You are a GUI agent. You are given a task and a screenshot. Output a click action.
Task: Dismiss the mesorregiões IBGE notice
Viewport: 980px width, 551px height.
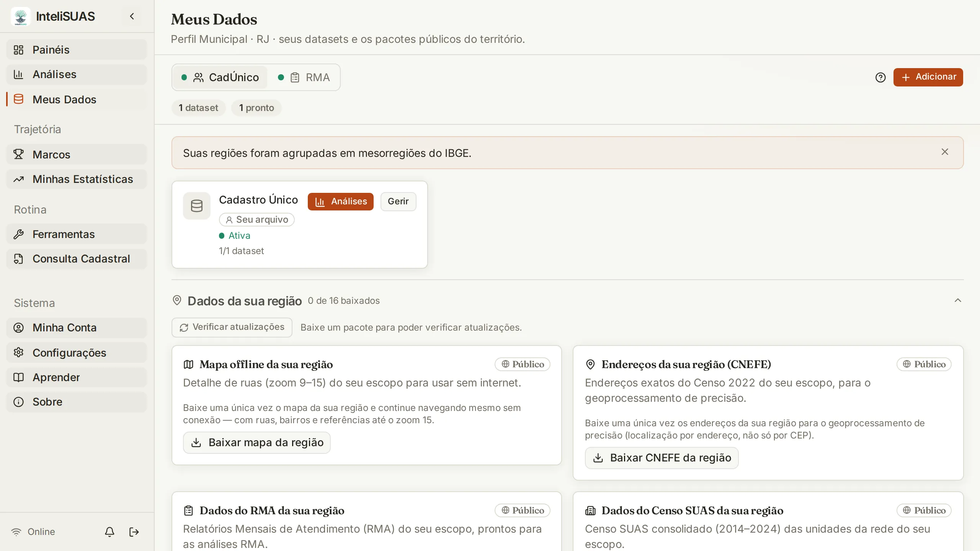point(945,152)
